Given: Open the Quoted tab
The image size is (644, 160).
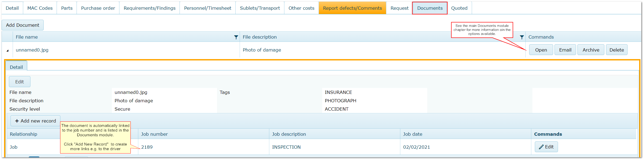Looking at the screenshot, I should pyautogui.click(x=459, y=8).
